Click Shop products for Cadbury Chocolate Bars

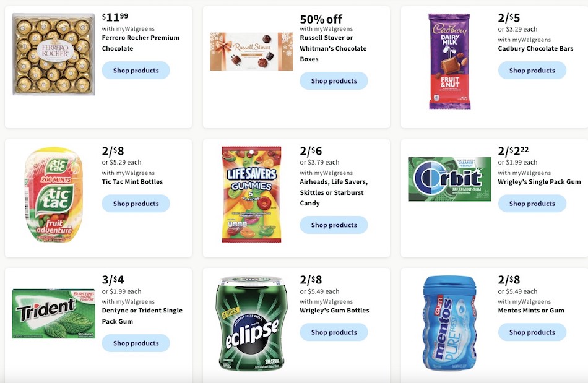coord(532,70)
